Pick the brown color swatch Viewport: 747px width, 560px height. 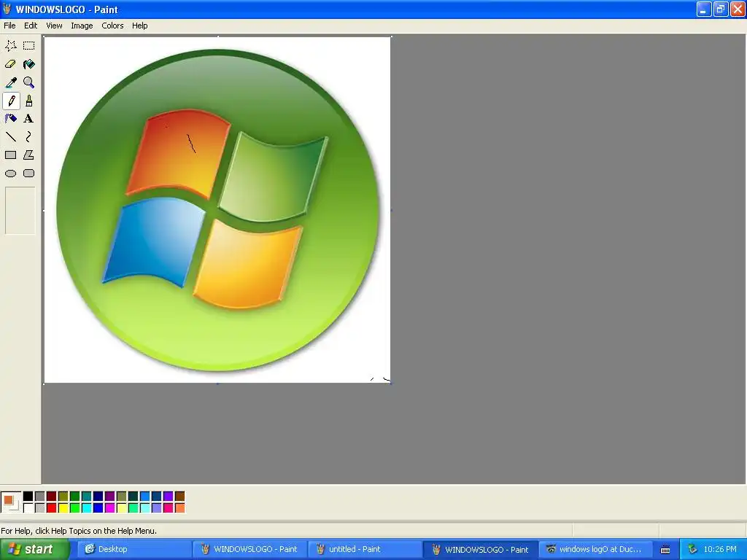tap(179, 497)
